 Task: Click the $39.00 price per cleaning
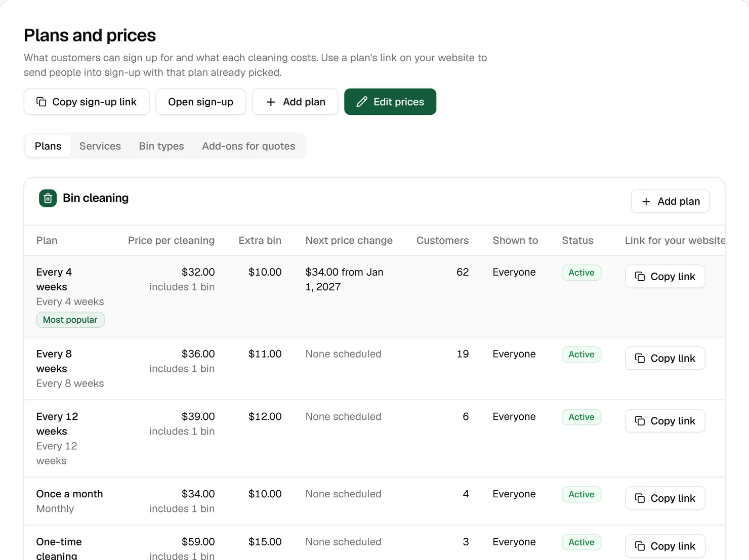[198, 417]
